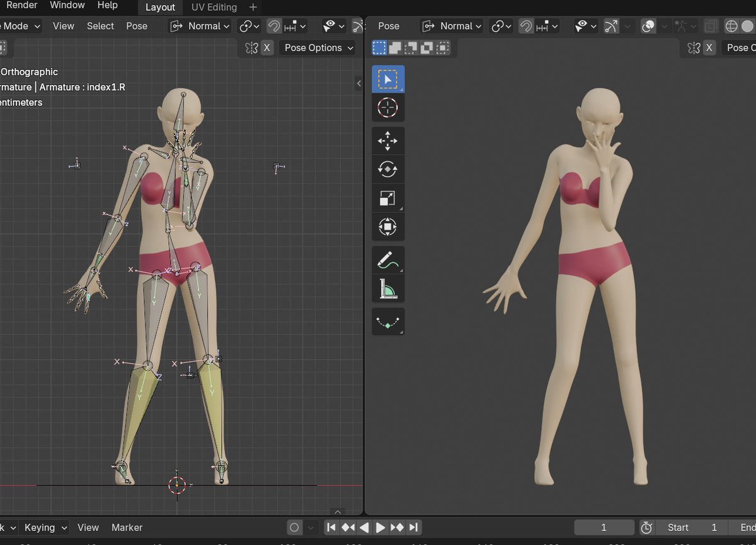Select the Layout workspace tab
Image resolution: width=756 pixels, height=545 pixels.
[160, 7]
